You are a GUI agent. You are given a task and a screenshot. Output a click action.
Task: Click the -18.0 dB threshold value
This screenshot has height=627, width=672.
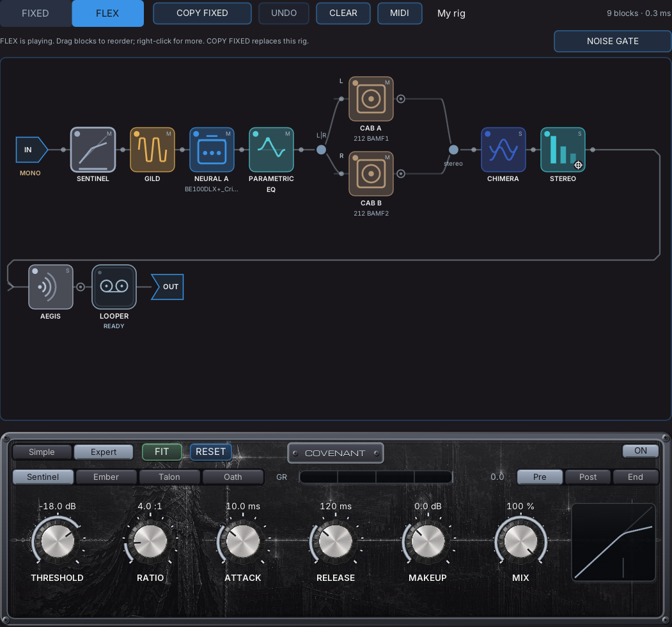[x=58, y=506]
